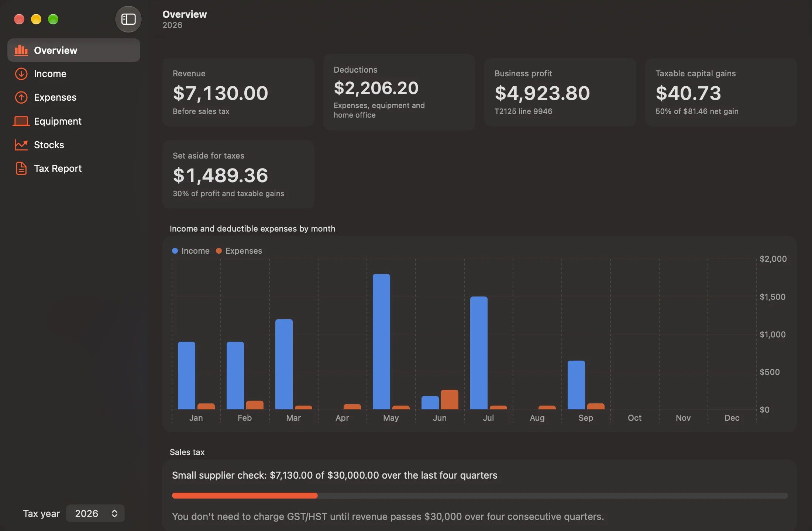Click the 'Small supplier check' line
Screen dimensions: 812x531
point(335,475)
